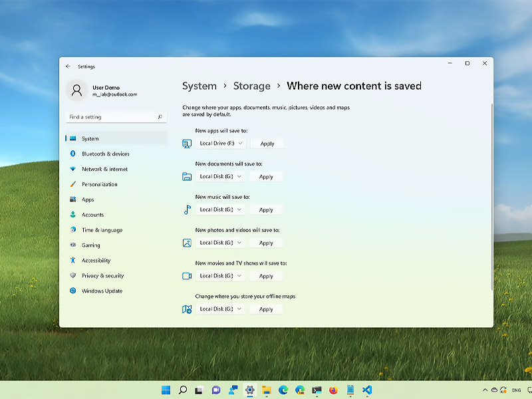The image size is (532, 399).
Task: Launch Firefox from the taskbar
Action: coord(334,390)
